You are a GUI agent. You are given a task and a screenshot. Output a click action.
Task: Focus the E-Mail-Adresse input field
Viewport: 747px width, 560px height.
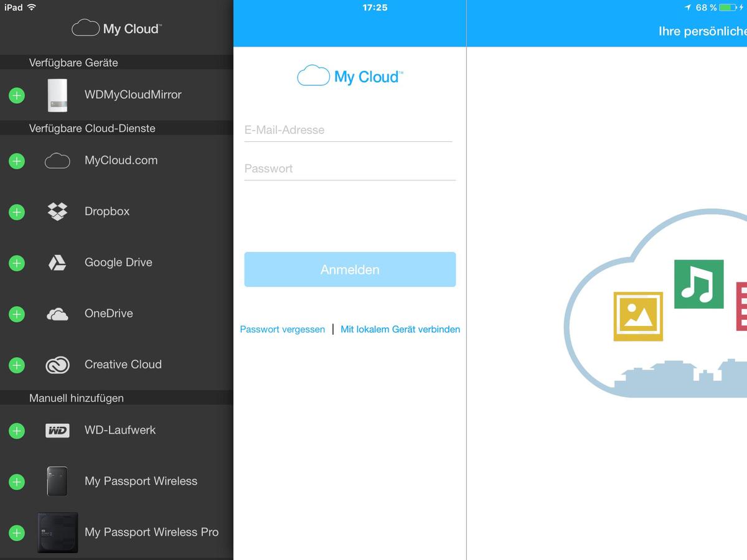[x=349, y=130]
